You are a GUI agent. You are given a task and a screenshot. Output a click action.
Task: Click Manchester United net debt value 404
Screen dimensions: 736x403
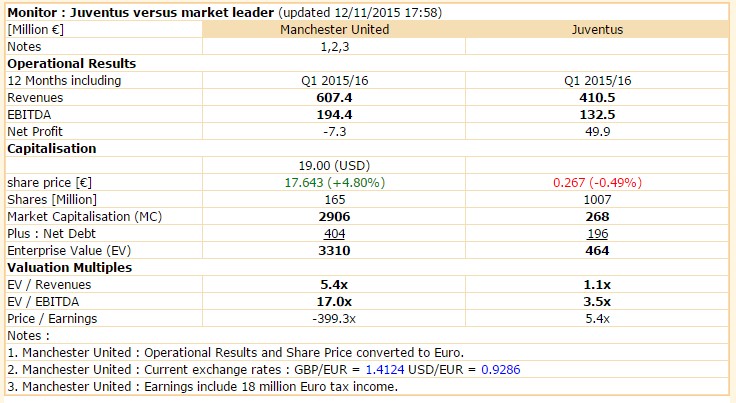(x=334, y=233)
